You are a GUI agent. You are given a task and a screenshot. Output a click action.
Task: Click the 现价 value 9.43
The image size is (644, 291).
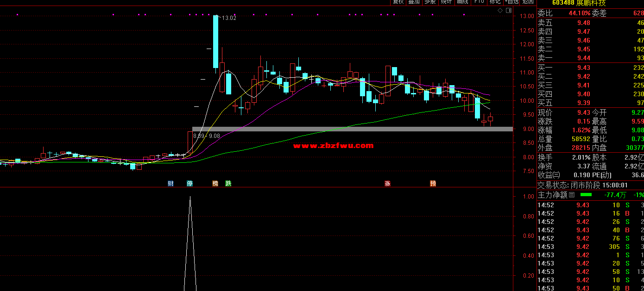pos(584,113)
